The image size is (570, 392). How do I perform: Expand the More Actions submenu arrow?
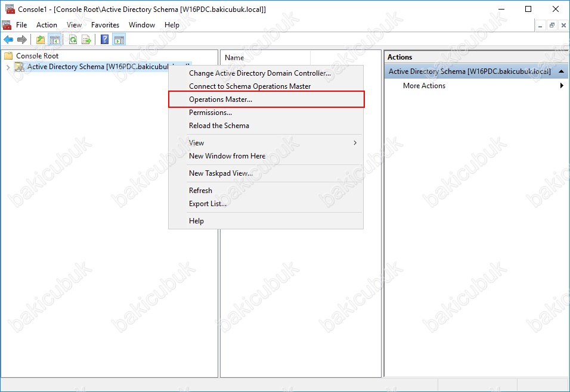coord(562,86)
